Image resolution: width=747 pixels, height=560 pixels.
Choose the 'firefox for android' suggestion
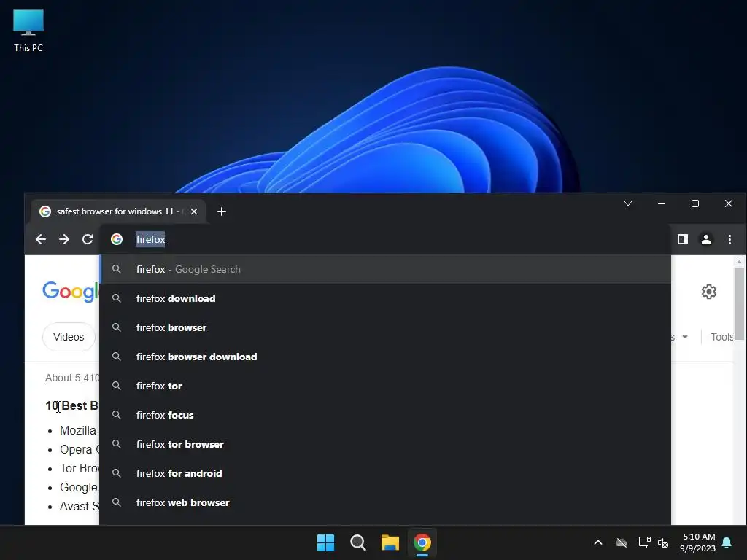385,473
